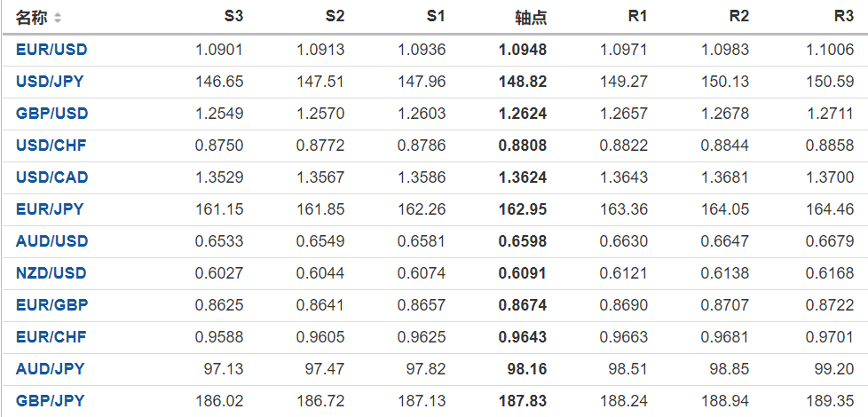
Task: Click the 轴点 pivot column header
Action: click(x=531, y=17)
